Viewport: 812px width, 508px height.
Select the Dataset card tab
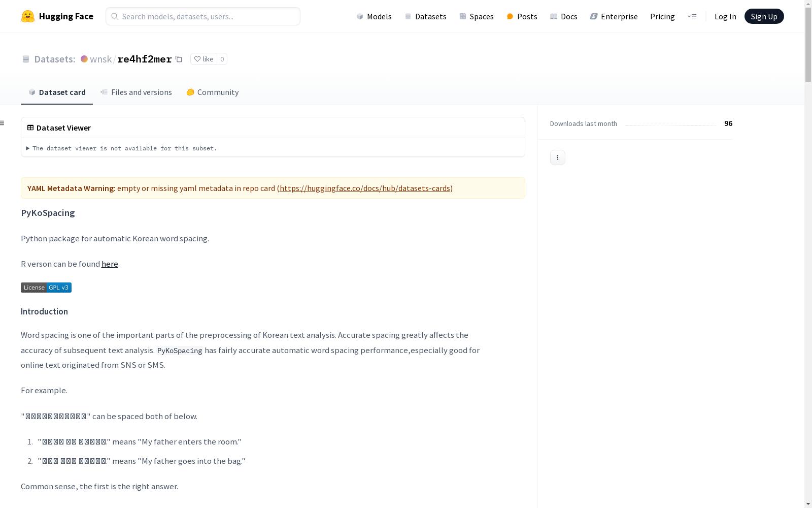57,92
